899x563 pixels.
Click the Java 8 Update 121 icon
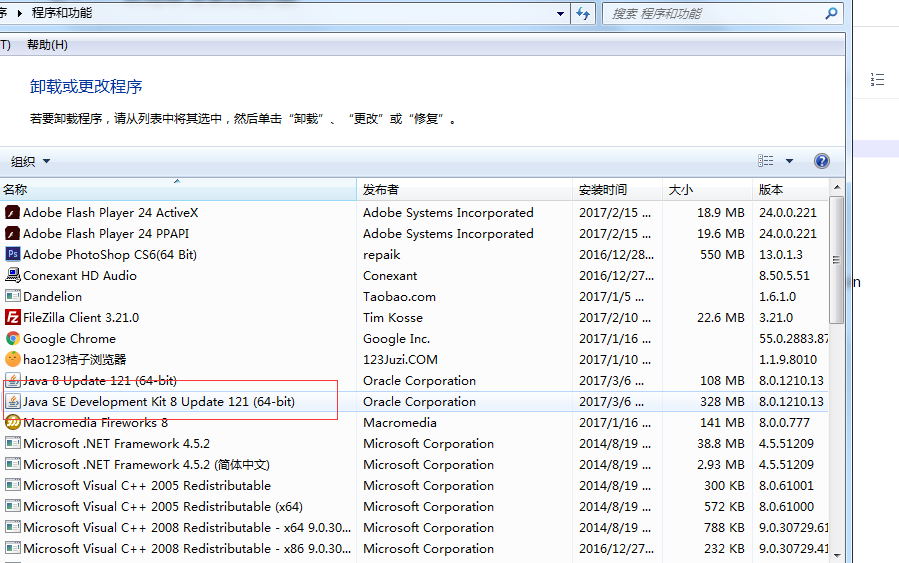pos(13,381)
